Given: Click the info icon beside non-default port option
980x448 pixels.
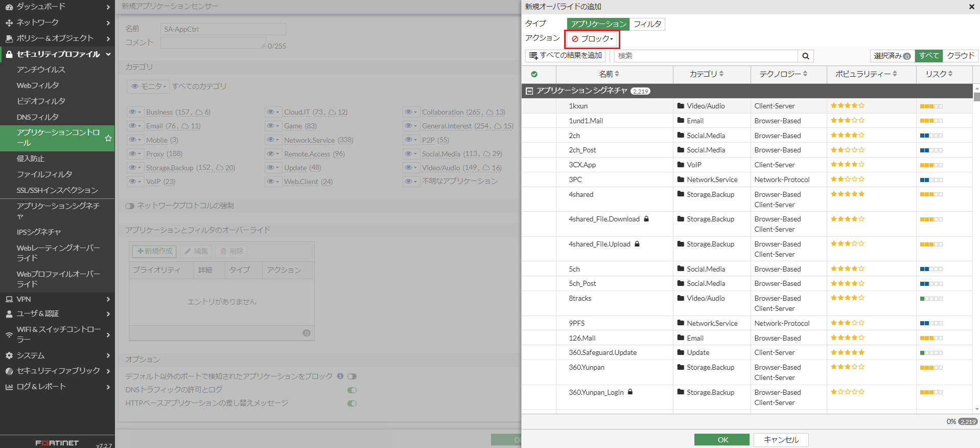Looking at the screenshot, I should (340, 376).
